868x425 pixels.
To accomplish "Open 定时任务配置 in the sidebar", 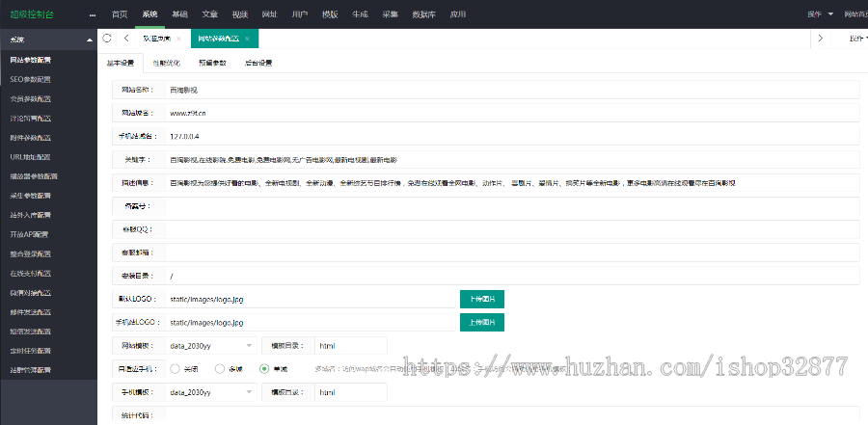I will coord(31,350).
